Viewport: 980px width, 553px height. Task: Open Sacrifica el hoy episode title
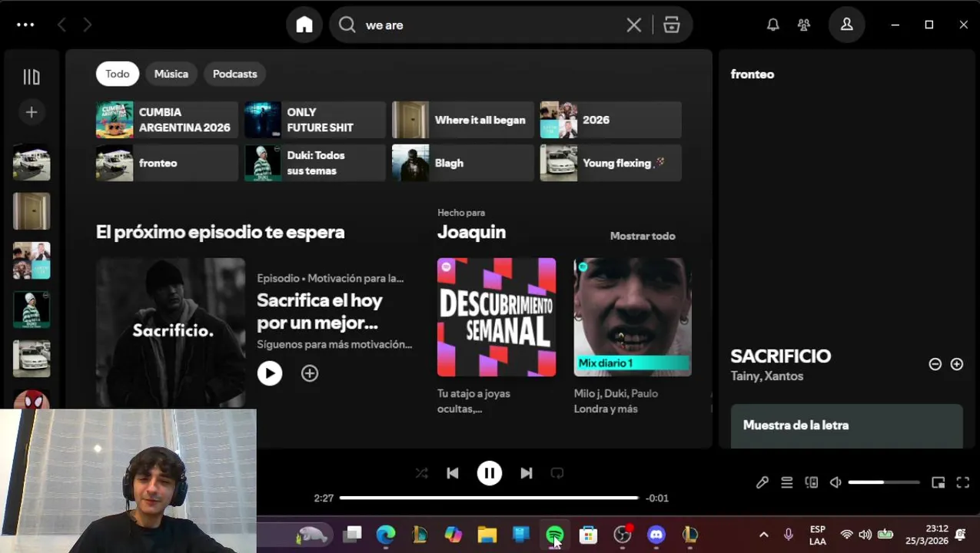click(320, 311)
